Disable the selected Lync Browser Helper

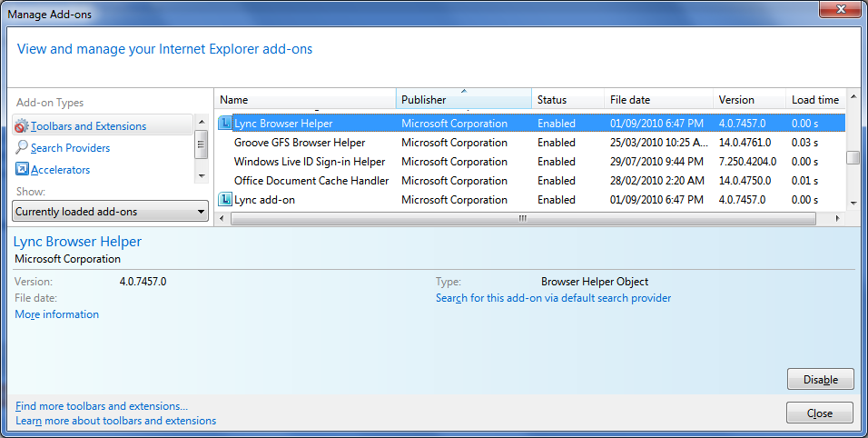[x=821, y=379]
